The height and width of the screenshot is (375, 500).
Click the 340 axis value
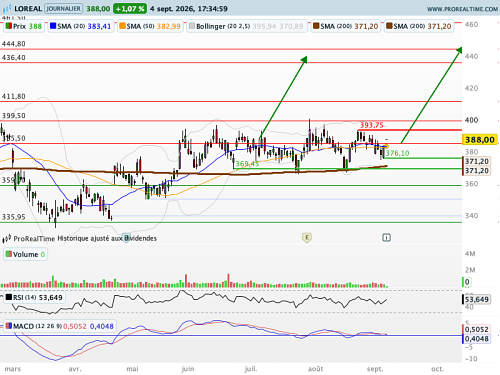(x=471, y=216)
